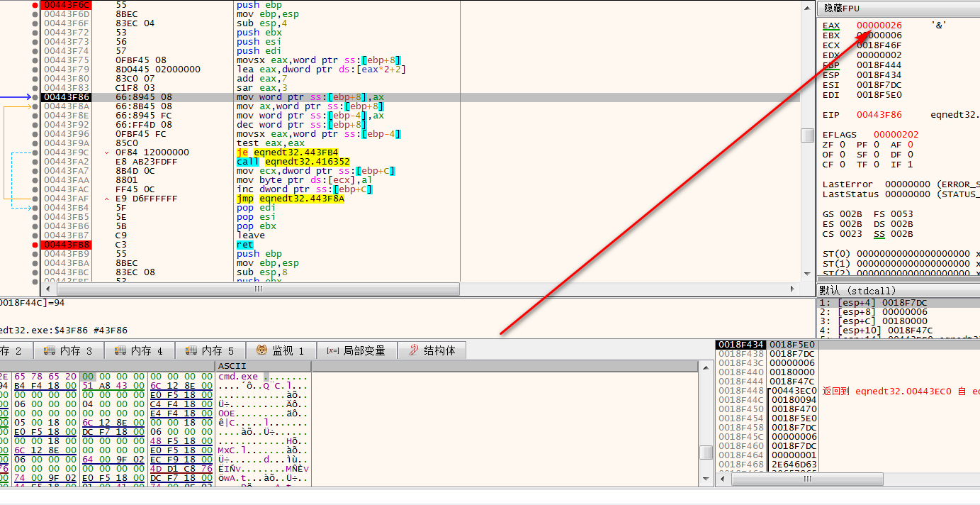Image resolution: width=980 pixels, height=505 pixels.
Task: Open the 结构体 tab
Action: click(x=432, y=350)
